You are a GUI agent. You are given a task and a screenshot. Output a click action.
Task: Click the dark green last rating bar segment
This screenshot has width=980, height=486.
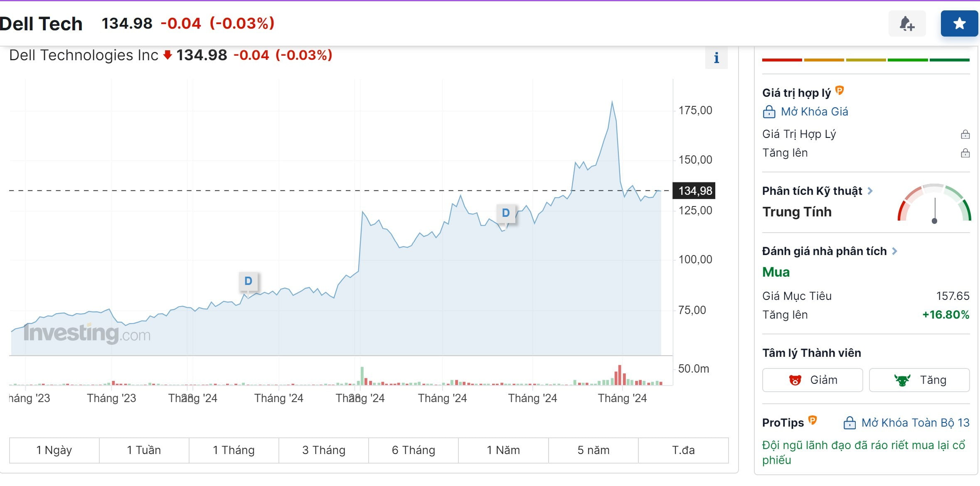pos(950,60)
